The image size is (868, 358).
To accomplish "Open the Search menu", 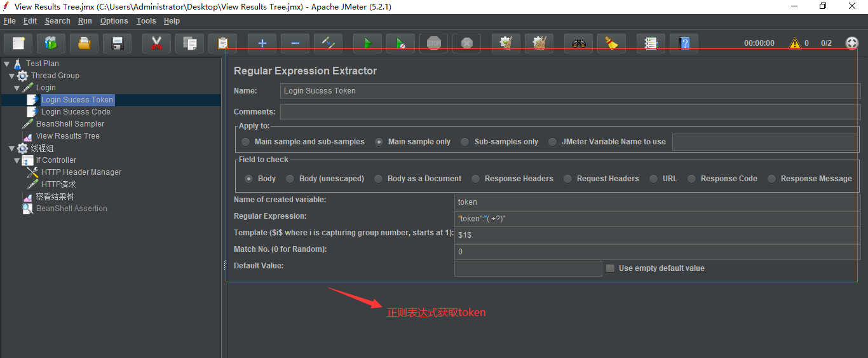I will 58,21.
